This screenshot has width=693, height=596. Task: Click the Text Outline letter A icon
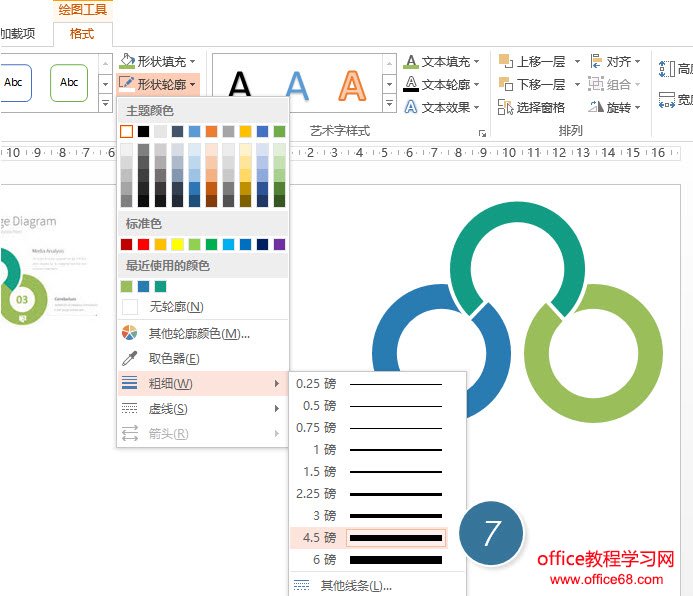(411, 84)
